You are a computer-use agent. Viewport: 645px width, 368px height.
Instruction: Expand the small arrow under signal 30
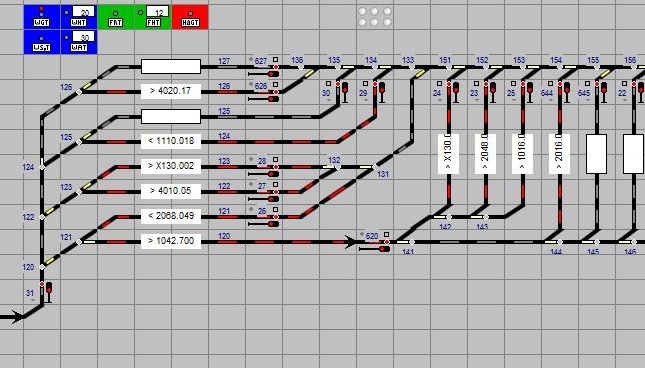[328, 100]
